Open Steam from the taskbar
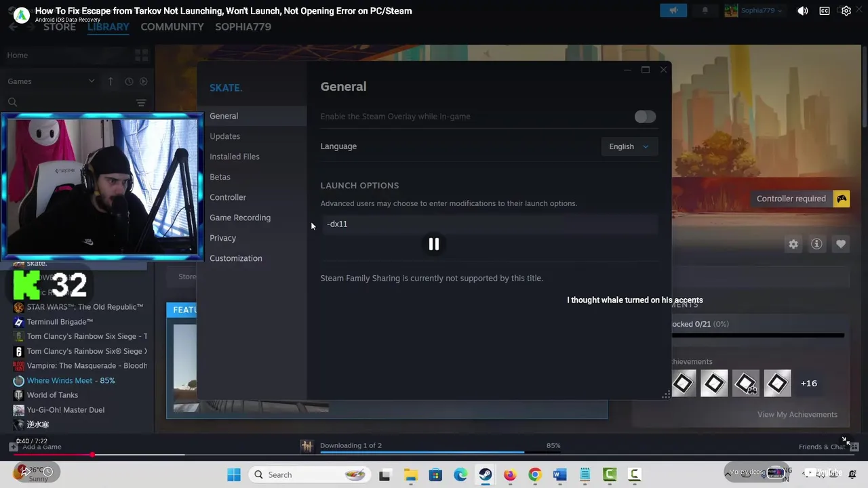 click(x=486, y=474)
